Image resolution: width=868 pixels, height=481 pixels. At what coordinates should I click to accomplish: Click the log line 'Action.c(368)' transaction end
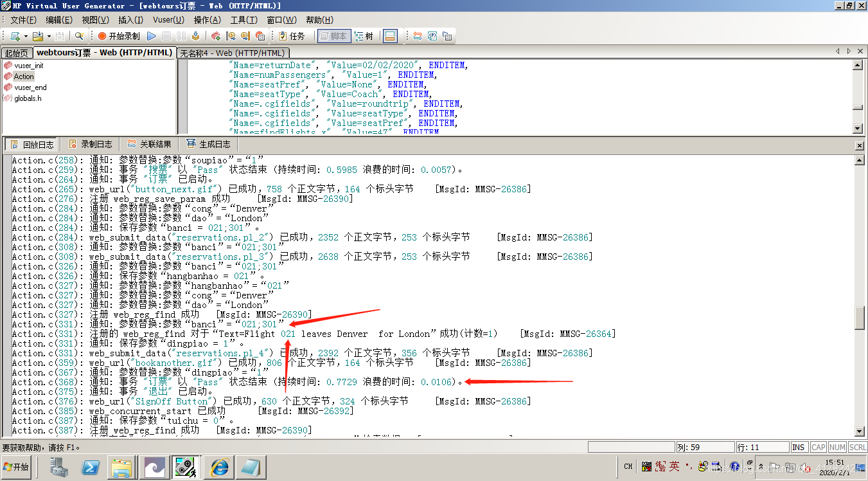[x=238, y=382]
